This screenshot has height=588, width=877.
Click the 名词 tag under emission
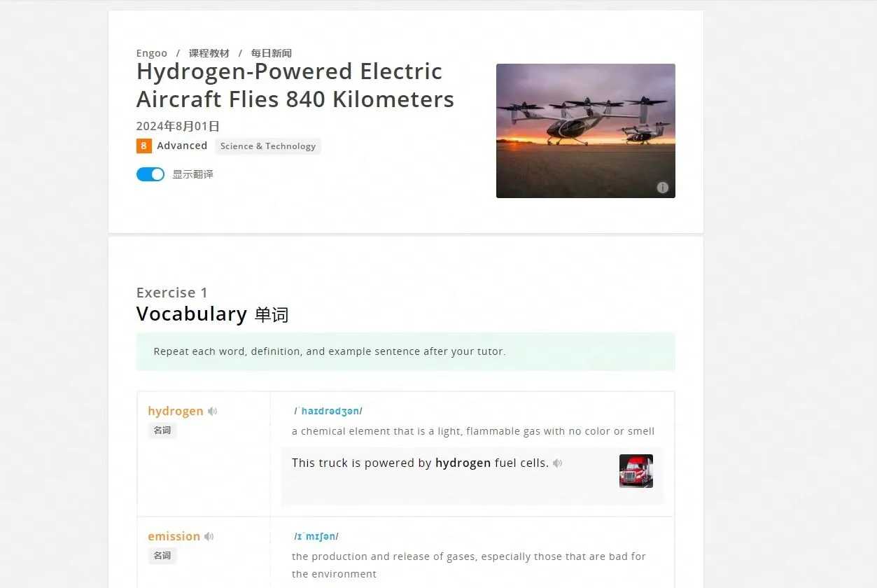click(x=162, y=556)
